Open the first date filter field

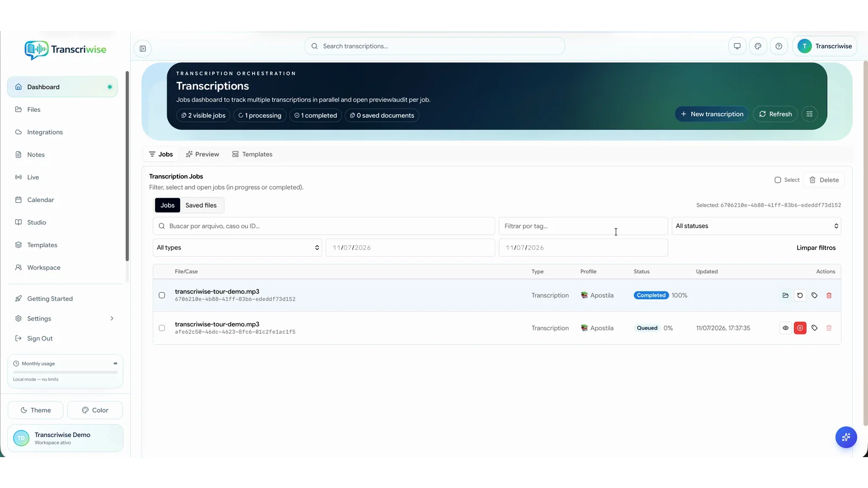click(x=410, y=248)
